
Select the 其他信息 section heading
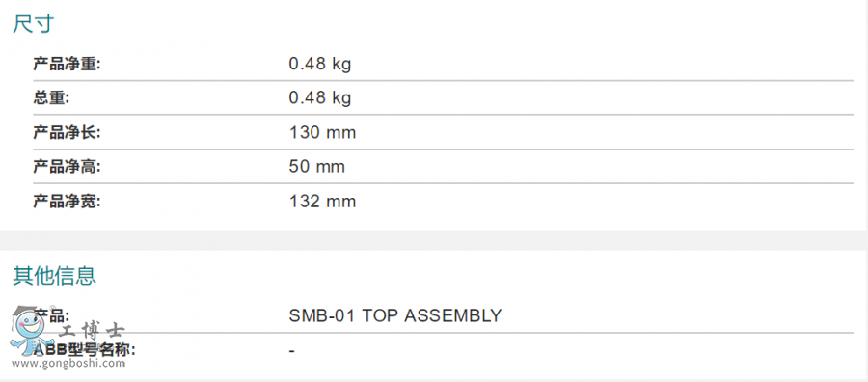pyautogui.click(x=54, y=275)
